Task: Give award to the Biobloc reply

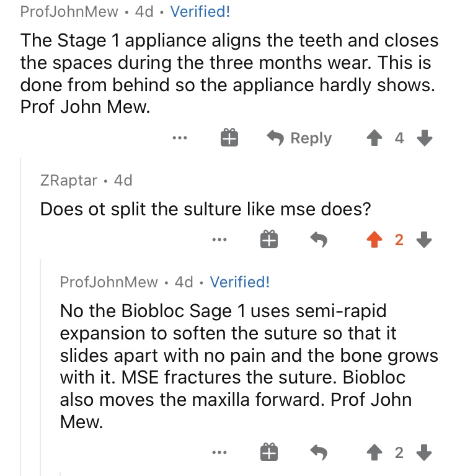Action: click(269, 452)
